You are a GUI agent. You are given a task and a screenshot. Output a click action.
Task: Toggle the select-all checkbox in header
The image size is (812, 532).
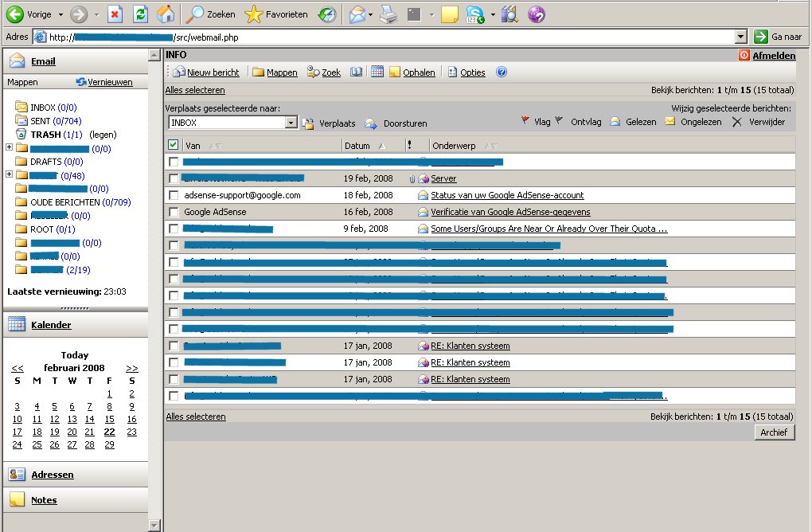pyautogui.click(x=174, y=145)
